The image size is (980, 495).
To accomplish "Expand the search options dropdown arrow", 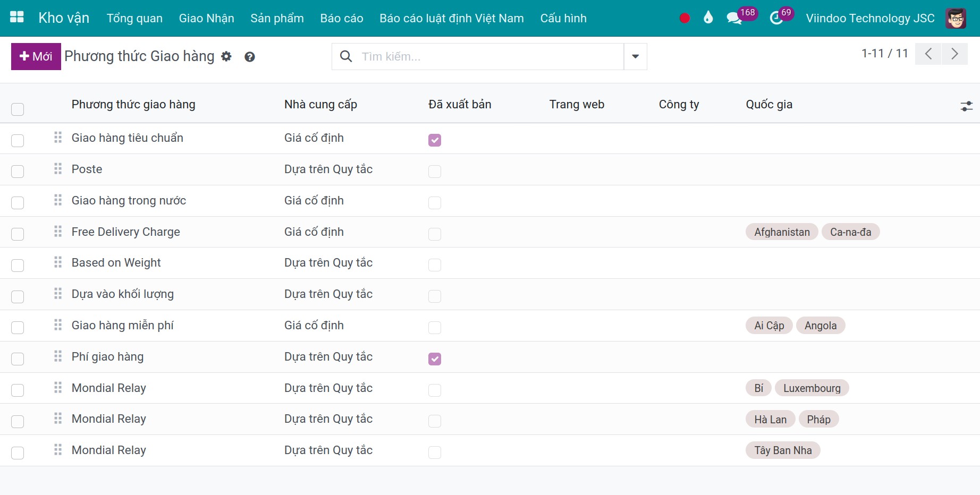I will pyautogui.click(x=635, y=56).
